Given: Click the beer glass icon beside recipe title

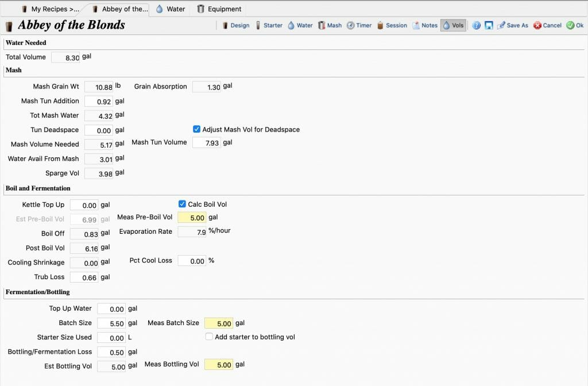Looking at the screenshot, I should tap(9, 26).
